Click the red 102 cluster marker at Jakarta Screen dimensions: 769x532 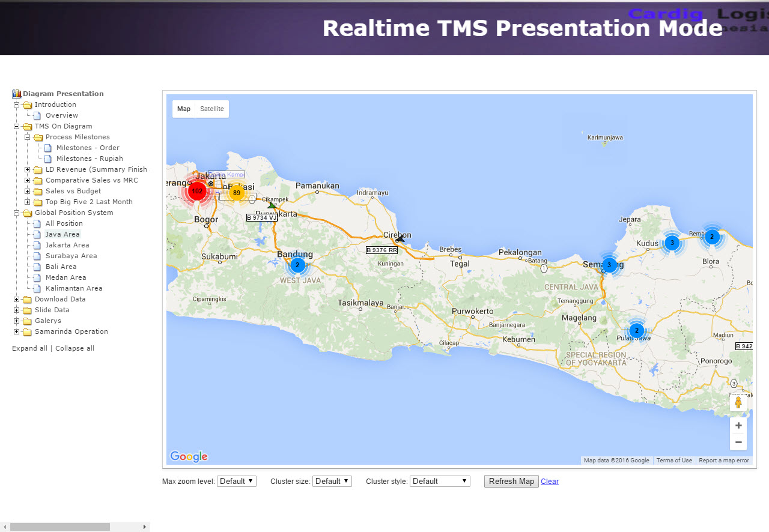197,191
